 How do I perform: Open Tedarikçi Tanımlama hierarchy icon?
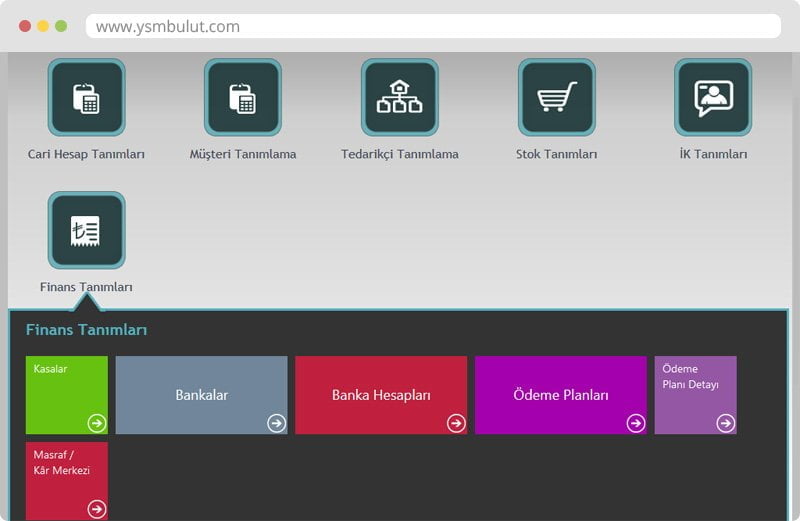(400, 97)
